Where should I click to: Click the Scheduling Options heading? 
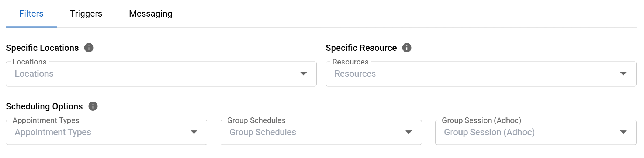[x=44, y=106]
